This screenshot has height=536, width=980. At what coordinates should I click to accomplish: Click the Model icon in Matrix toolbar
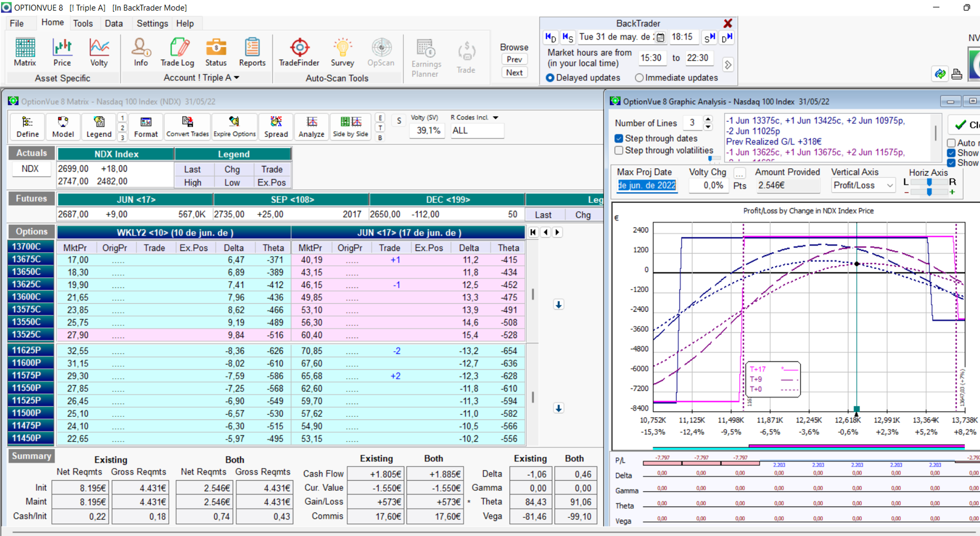click(x=63, y=127)
